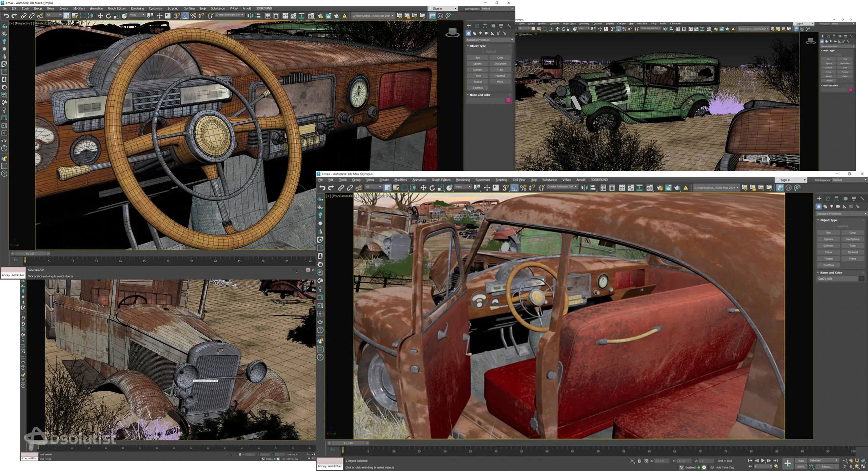This screenshot has width=868, height=471.
Task: Play animation in bottom-right window
Action: 763,461
